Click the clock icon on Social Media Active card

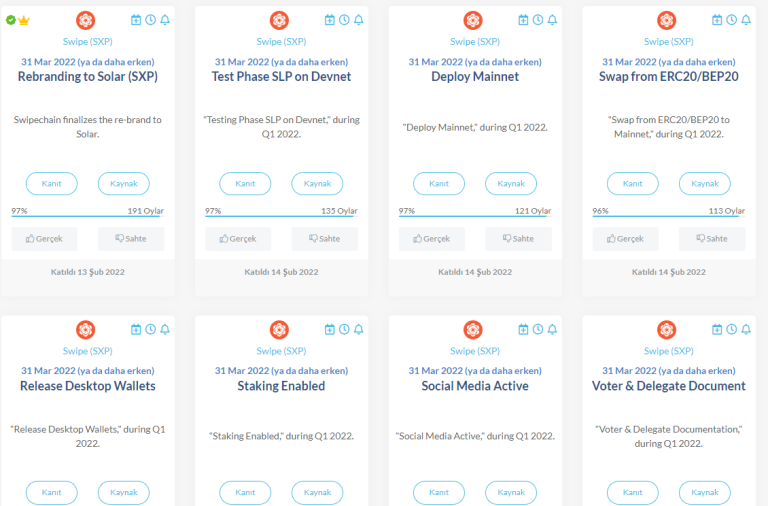(x=538, y=329)
